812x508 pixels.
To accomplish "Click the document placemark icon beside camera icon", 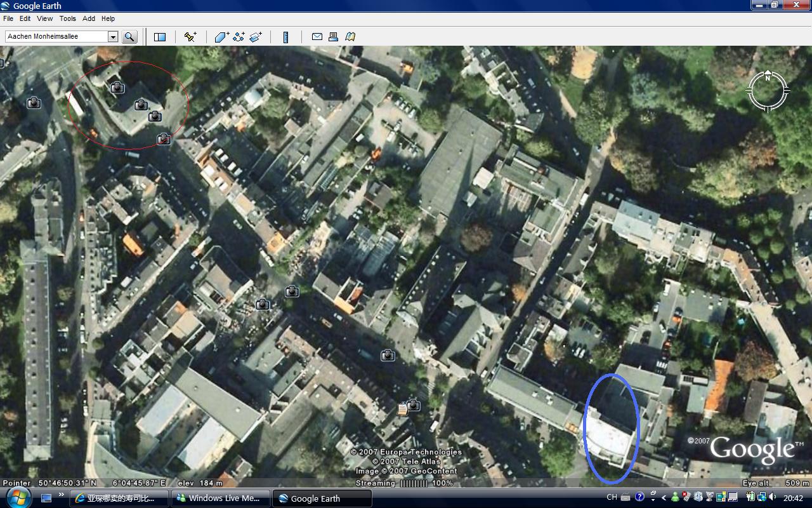I will click(x=402, y=409).
